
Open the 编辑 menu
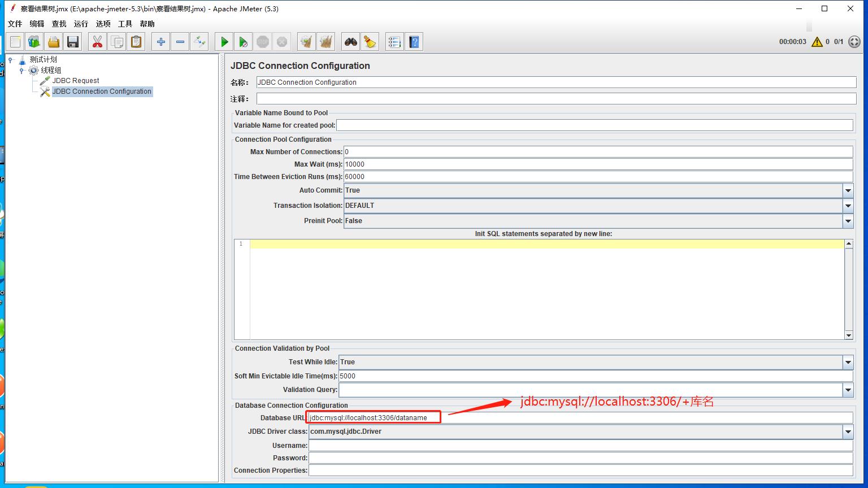(x=37, y=24)
